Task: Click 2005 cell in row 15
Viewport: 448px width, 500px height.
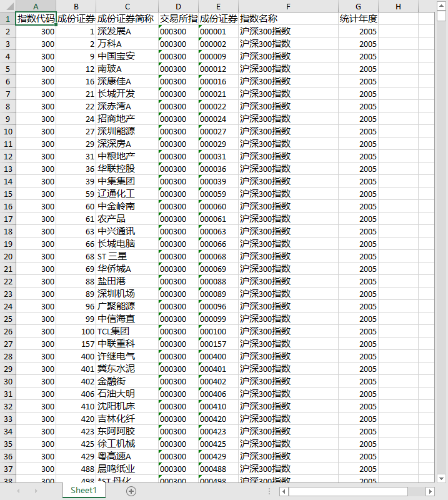Action: [x=358, y=194]
